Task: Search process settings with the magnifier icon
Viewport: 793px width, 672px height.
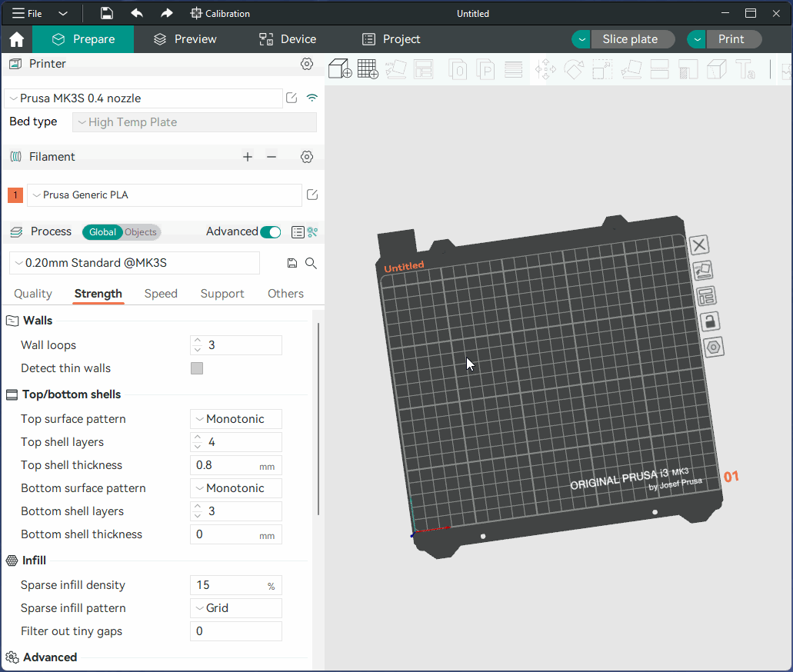Action: (x=311, y=263)
